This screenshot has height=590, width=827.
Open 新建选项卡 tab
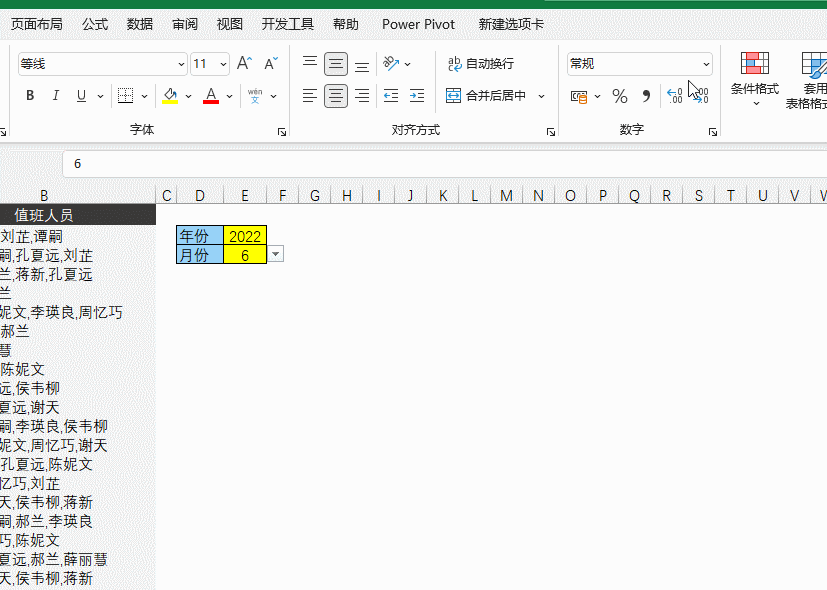coord(511,24)
